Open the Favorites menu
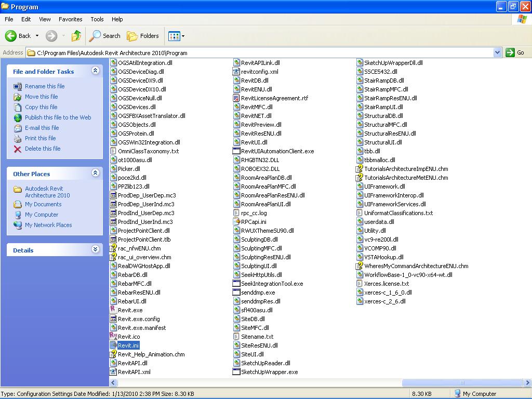This screenshot has width=532, height=399. coord(70,19)
